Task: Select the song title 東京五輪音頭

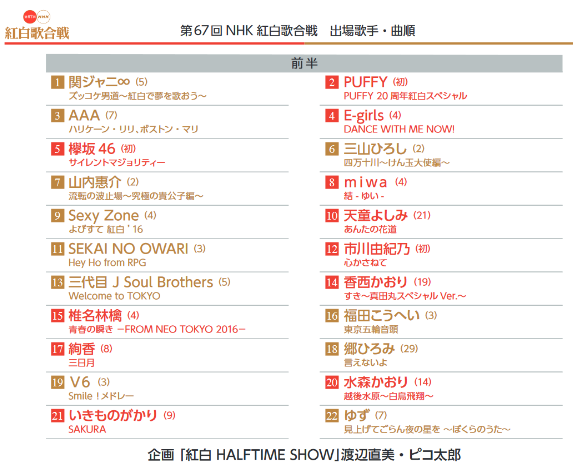Action: pos(371,329)
